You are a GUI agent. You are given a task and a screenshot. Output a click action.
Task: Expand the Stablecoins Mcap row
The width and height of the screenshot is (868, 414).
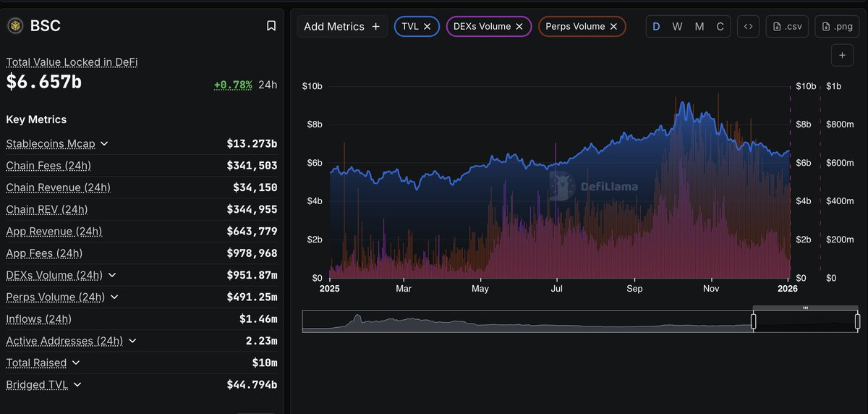104,144
